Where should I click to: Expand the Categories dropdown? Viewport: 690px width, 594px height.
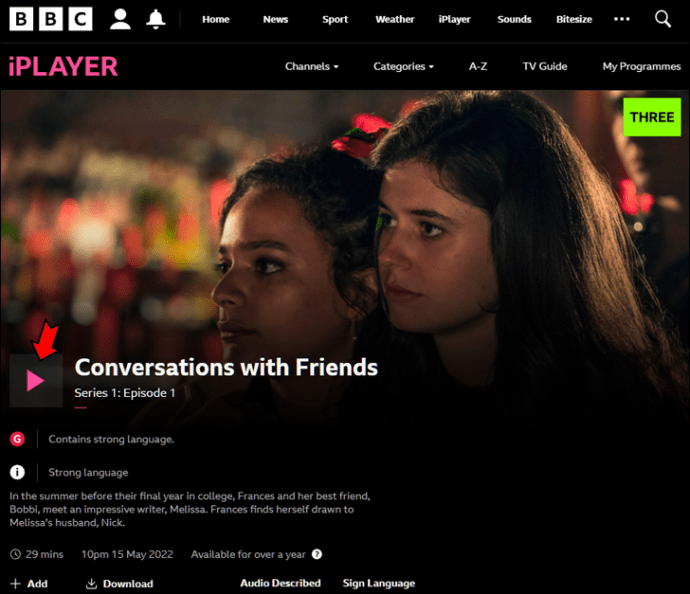pyautogui.click(x=404, y=66)
